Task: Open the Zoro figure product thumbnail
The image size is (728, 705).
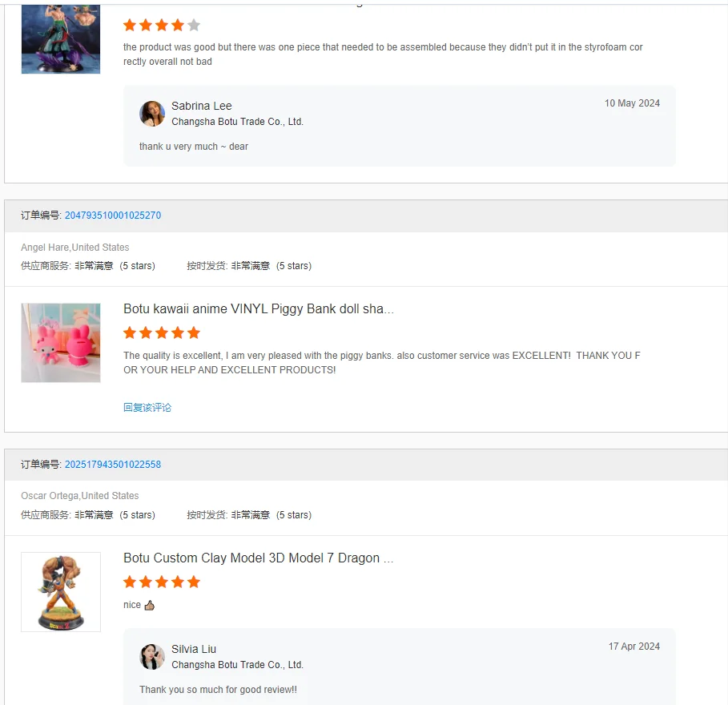Action: tap(61, 39)
